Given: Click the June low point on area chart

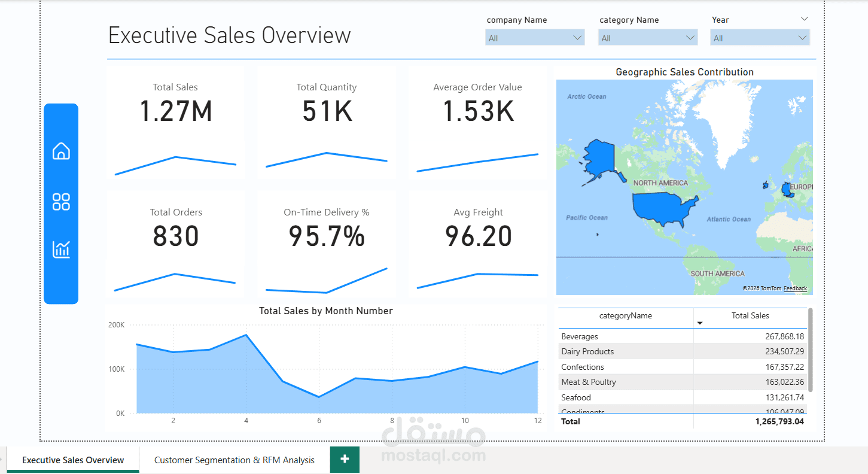Looking at the screenshot, I should click(319, 397).
